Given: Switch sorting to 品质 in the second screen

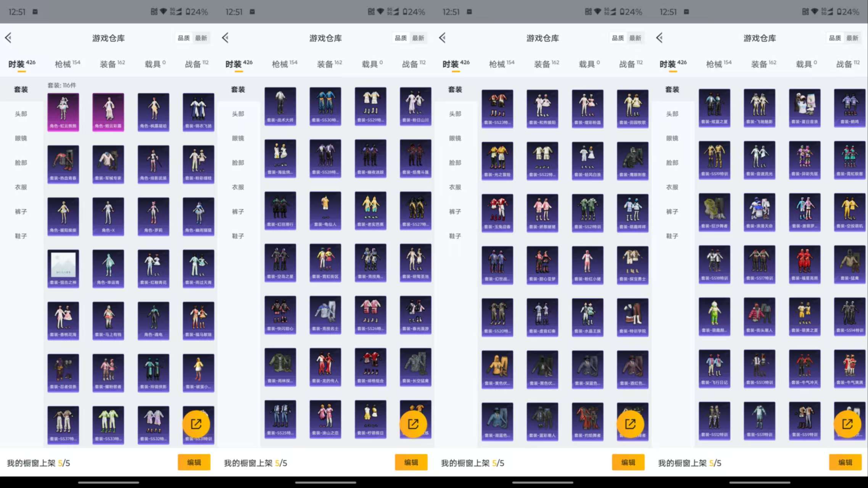Looking at the screenshot, I should 401,38.
